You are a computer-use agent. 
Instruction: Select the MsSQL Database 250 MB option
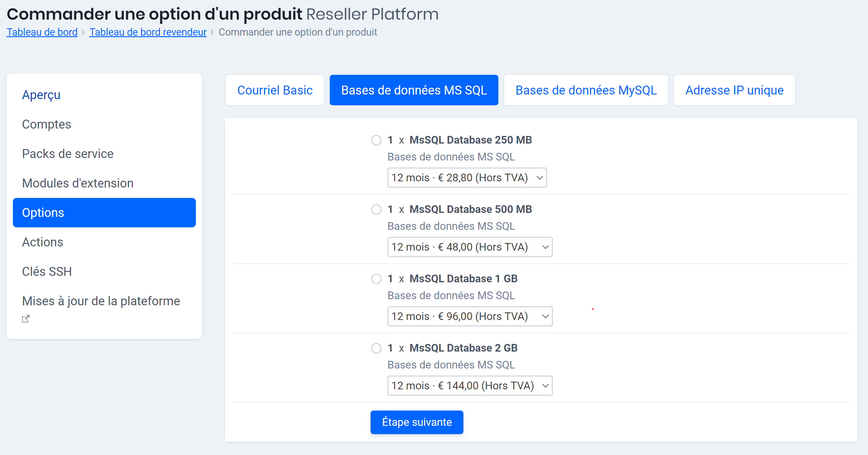tap(376, 140)
